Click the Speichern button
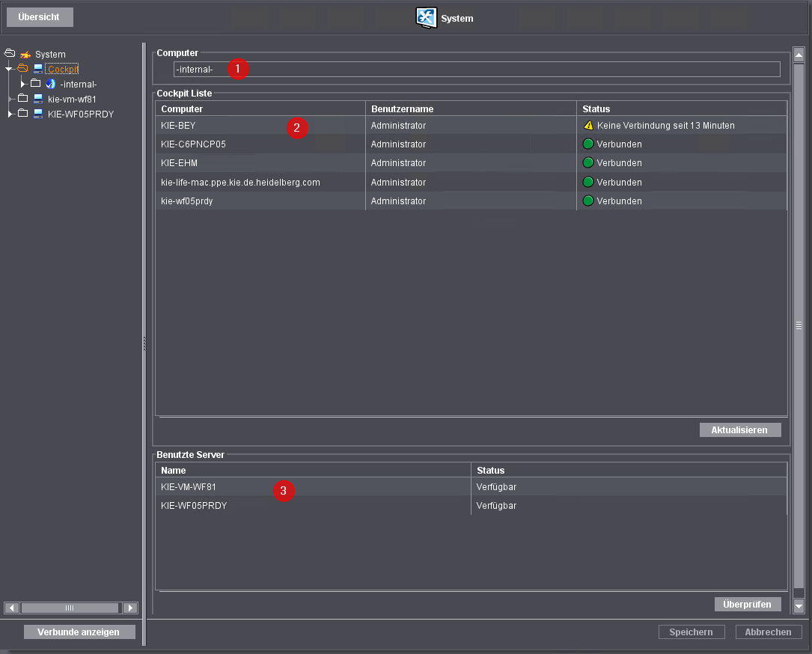The width and height of the screenshot is (812, 654). [x=692, y=632]
